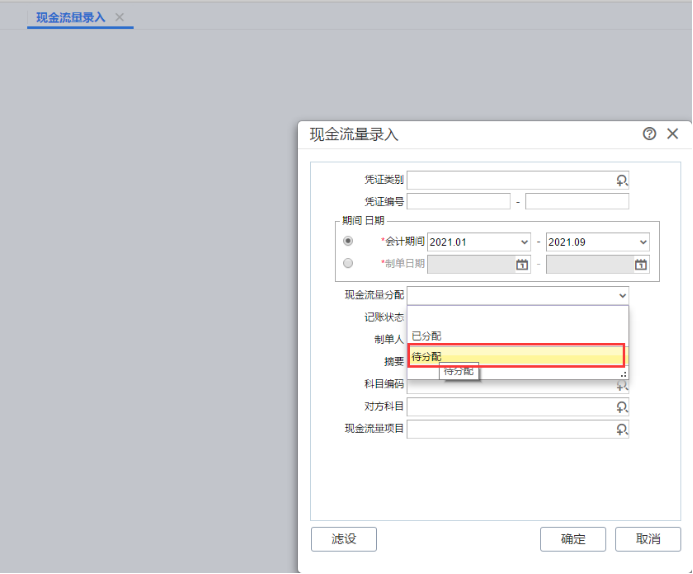Screen dimensions: 693x574
Task: Collapse the 现金流量分配 dropdown arrow
Action: [x=622, y=296]
